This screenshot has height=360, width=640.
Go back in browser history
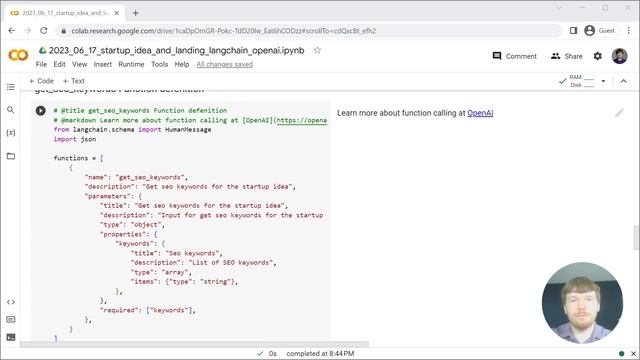11,31
